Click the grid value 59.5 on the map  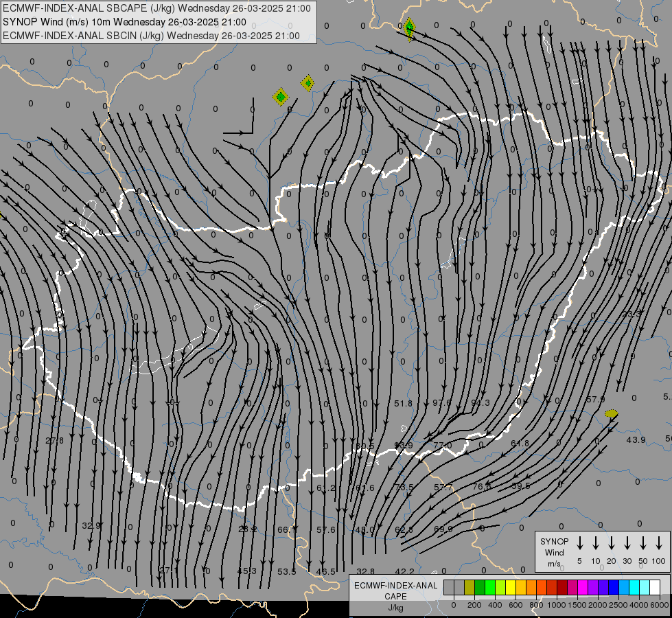tap(521, 486)
